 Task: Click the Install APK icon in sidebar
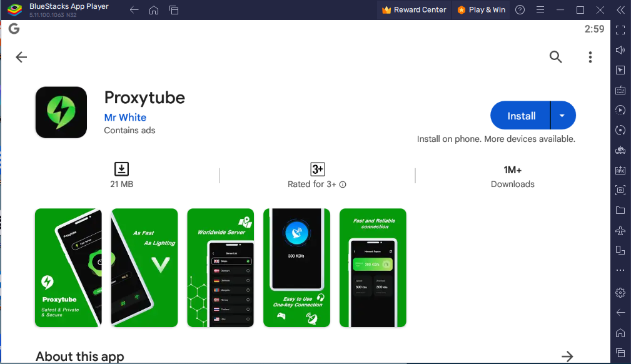[620, 170]
